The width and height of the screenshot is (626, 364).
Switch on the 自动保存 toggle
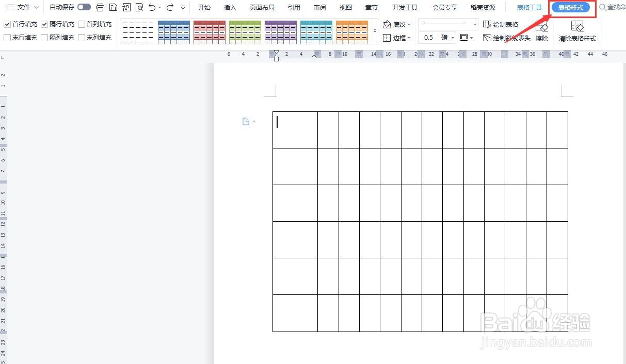click(x=84, y=7)
